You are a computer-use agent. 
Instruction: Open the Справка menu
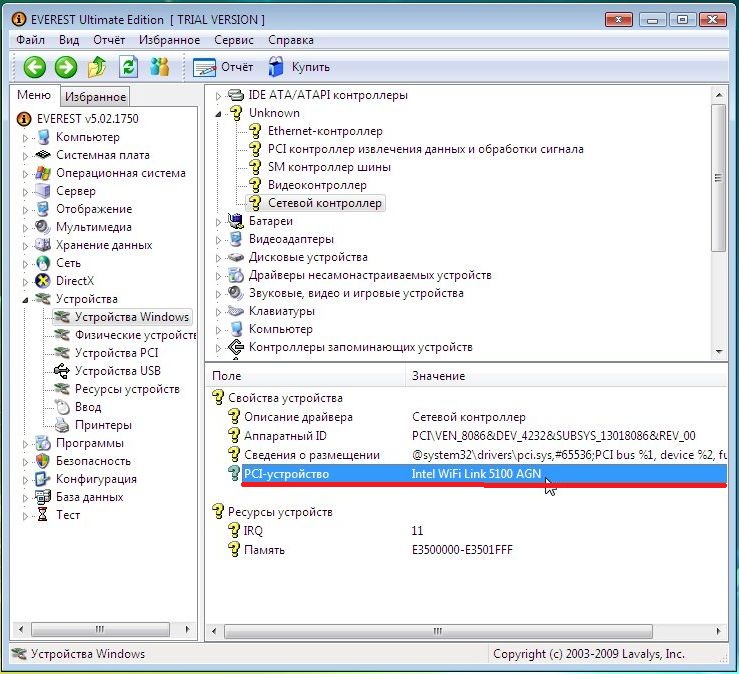[291, 40]
